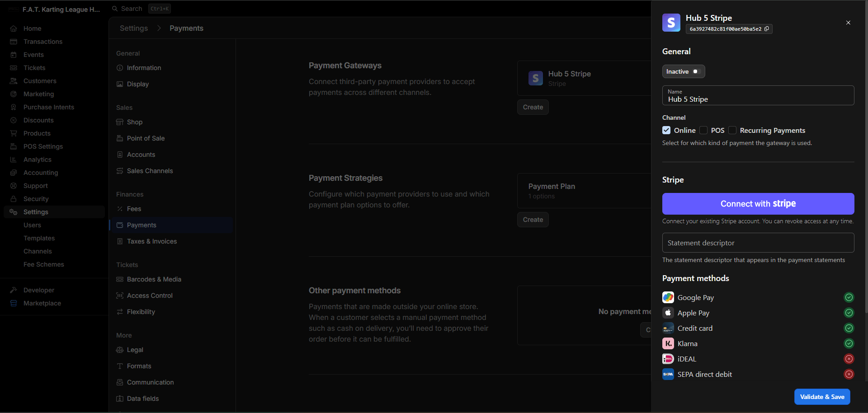The height and width of the screenshot is (413, 868).
Task: Click the Analytics chart icon
Action: (x=14, y=160)
